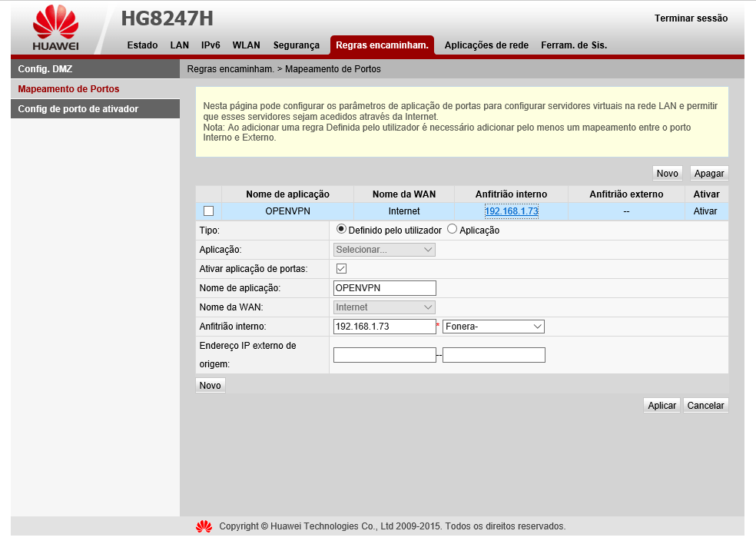Switch to the WLAN tab
The image size is (756, 554).
click(x=246, y=45)
